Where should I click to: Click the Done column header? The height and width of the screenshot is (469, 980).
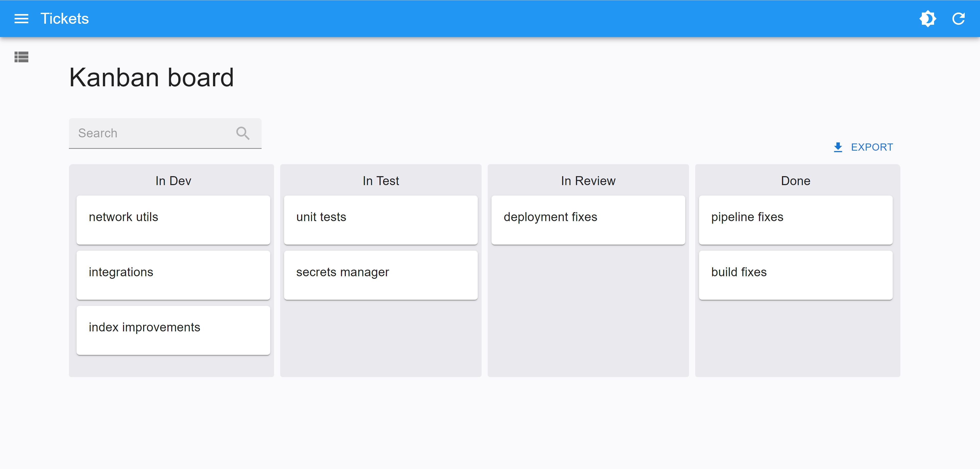click(795, 181)
